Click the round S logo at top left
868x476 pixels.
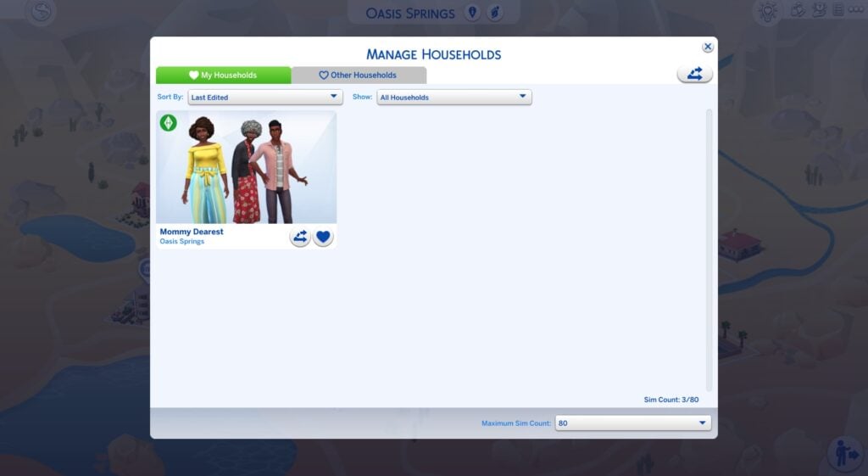[x=41, y=12]
